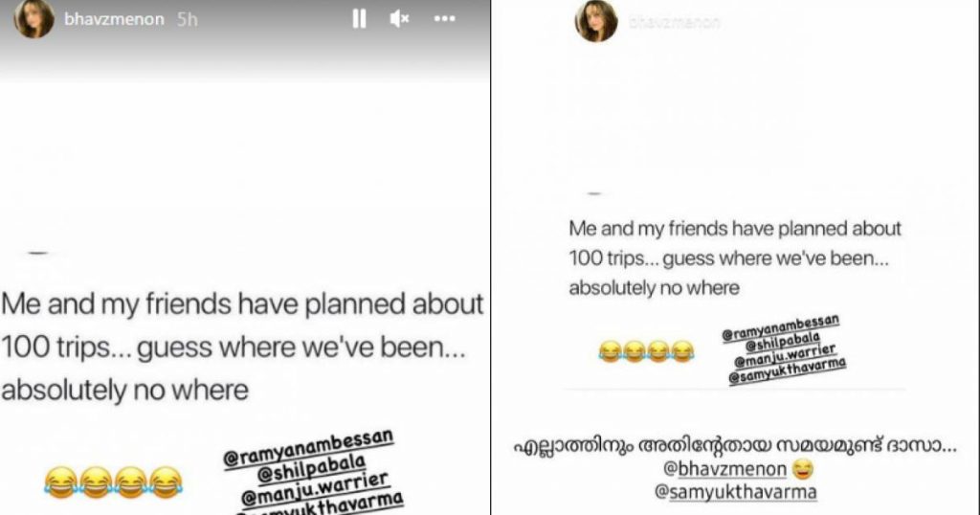Image resolution: width=980 pixels, height=515 pixels.
Task: Tap @manju.warrier tag in right story
Action: 785,356
